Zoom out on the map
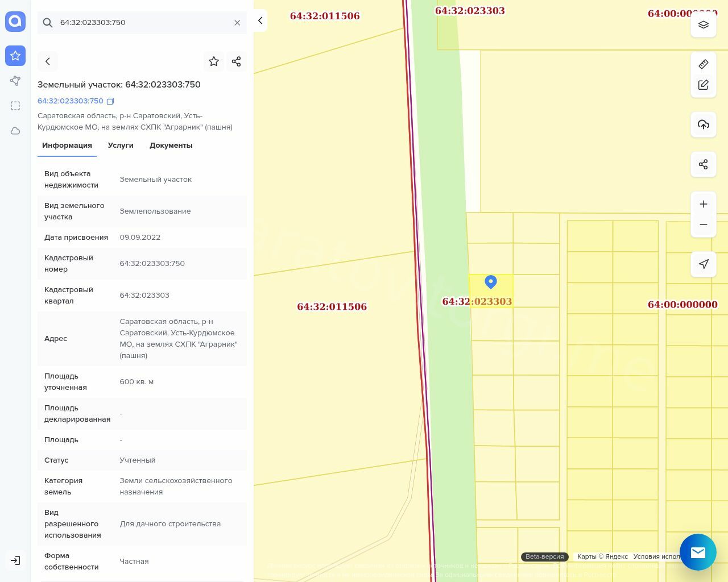Viewport: 728px width, 582px height. point(703,225)
